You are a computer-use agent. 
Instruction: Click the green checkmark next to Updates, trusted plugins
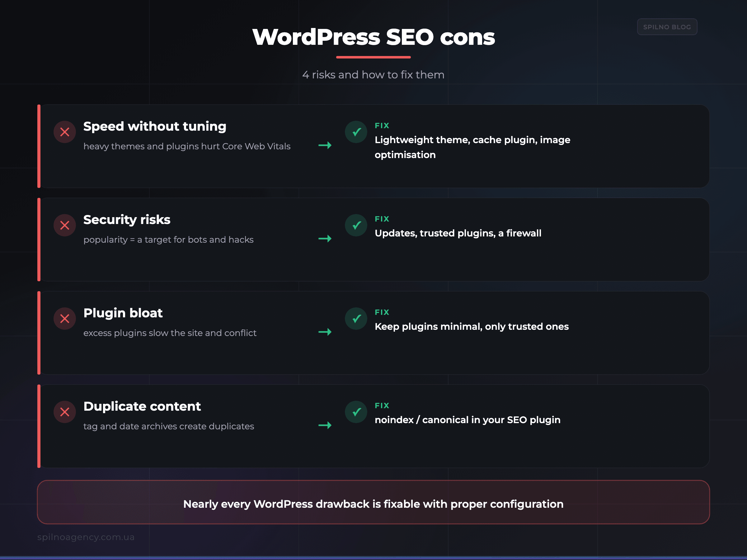pyautogui.click(x=356, y=225)
